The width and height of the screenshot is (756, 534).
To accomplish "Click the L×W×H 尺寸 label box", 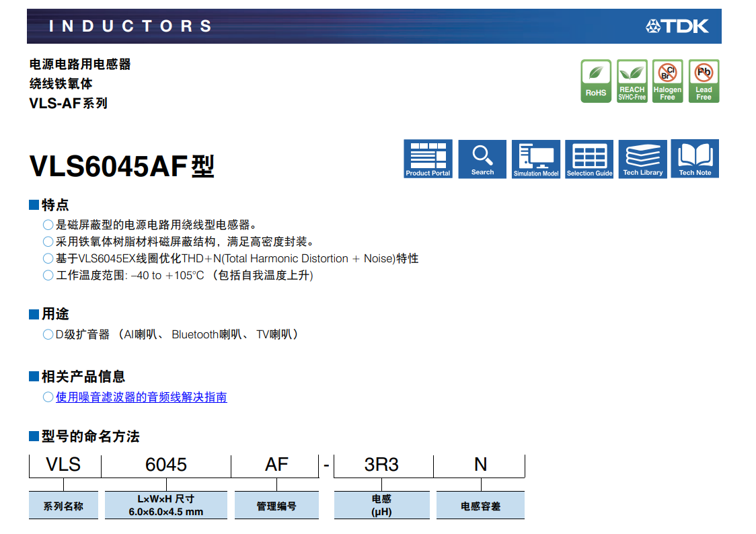I will coord(166,506).
